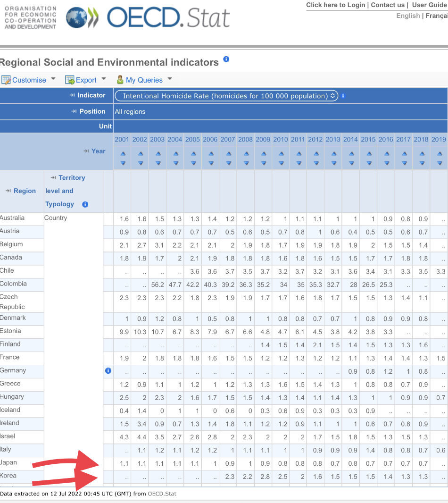Viewport: 448px width, 503px height.
Task: Click the Region dimension header
Action: pos(25,191)
